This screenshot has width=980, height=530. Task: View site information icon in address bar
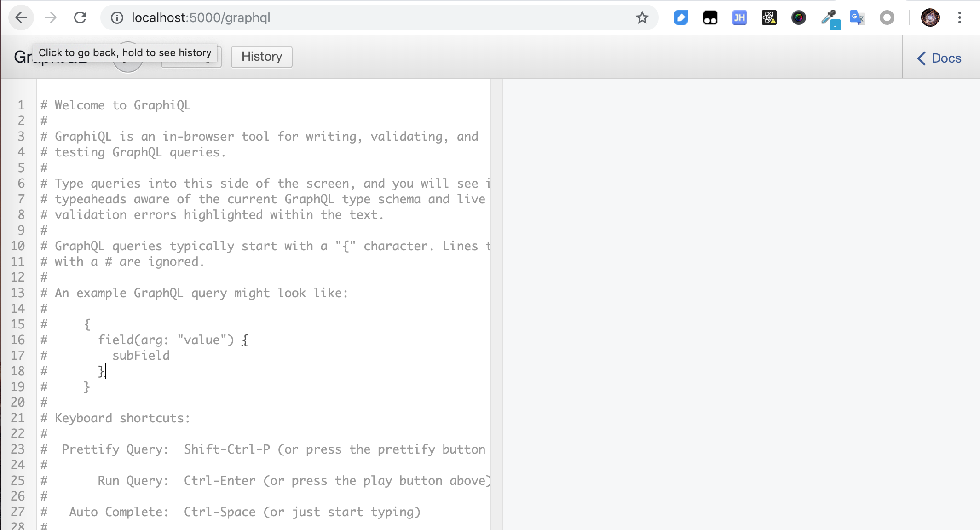117,18
